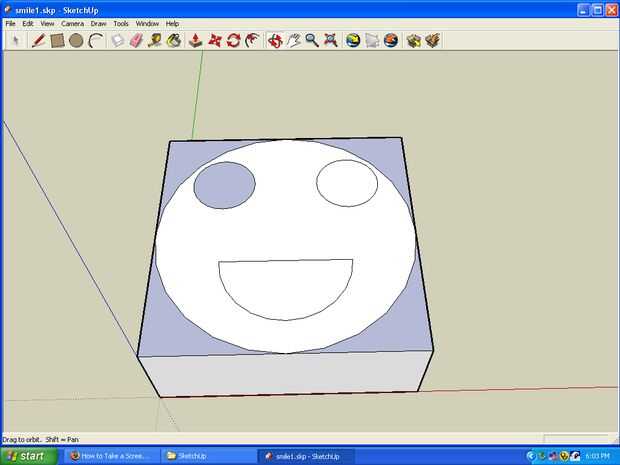Select the arrow Select tool

pos(16,41)
